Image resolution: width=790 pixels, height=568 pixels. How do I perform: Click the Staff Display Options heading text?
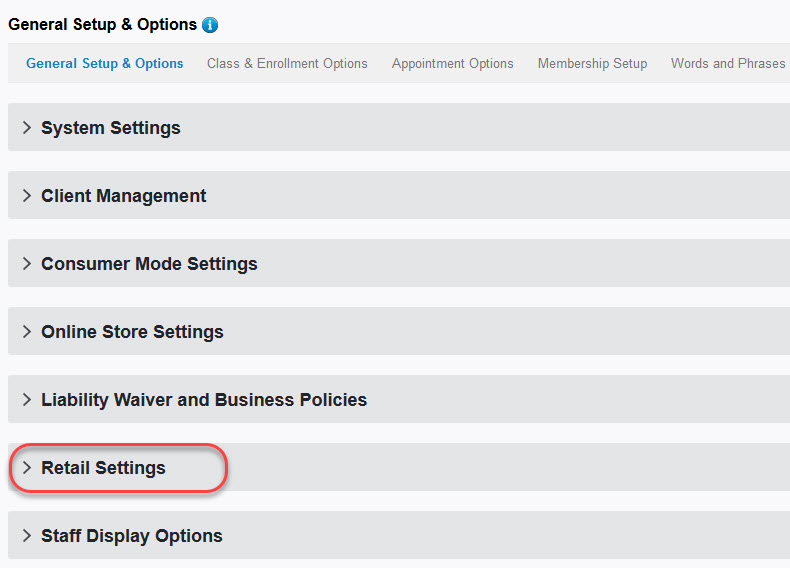132,536
